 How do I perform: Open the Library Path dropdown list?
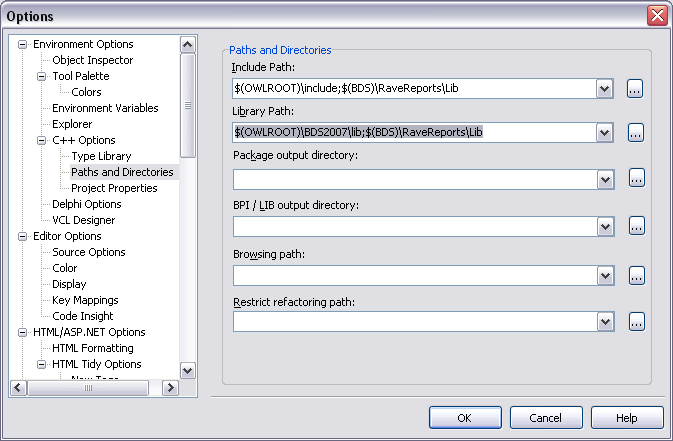coord(604,133)
